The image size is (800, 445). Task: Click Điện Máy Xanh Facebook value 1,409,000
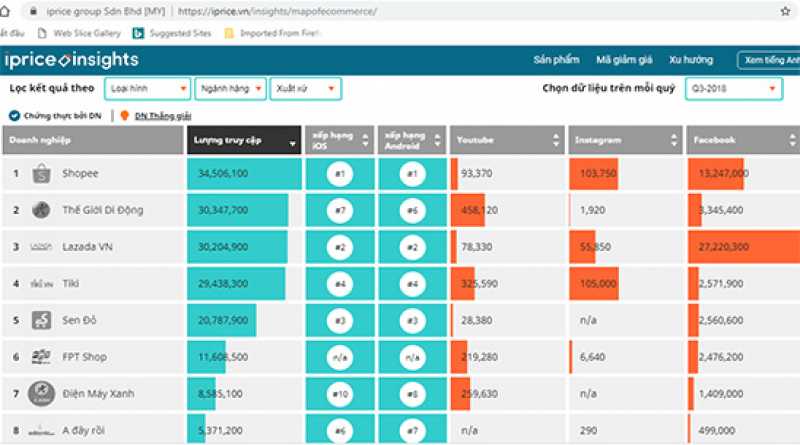tap(721, 394)
